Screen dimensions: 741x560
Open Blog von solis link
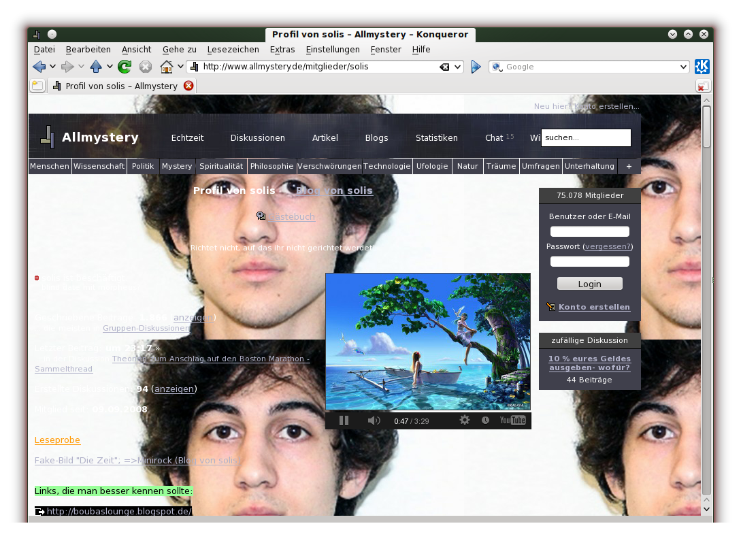click(x=334, y=191)
